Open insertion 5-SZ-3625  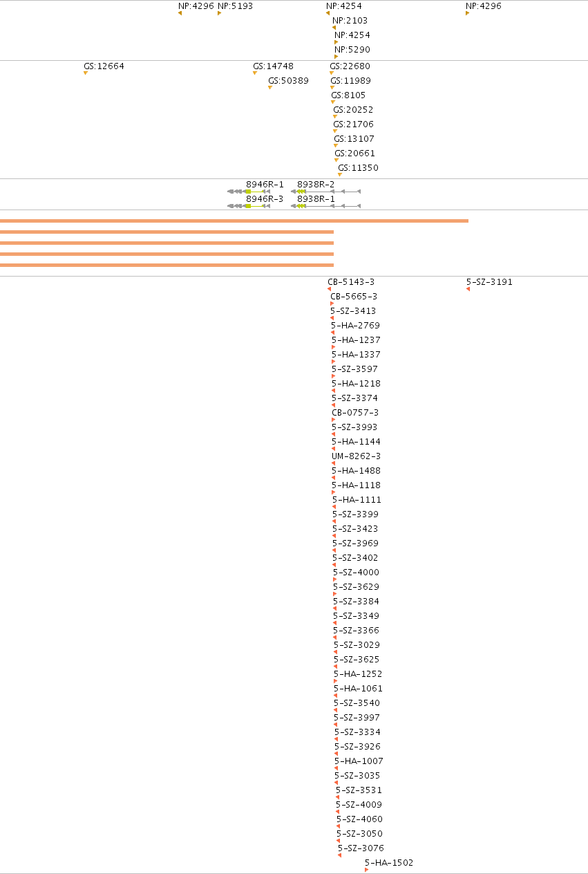[357, 660]
